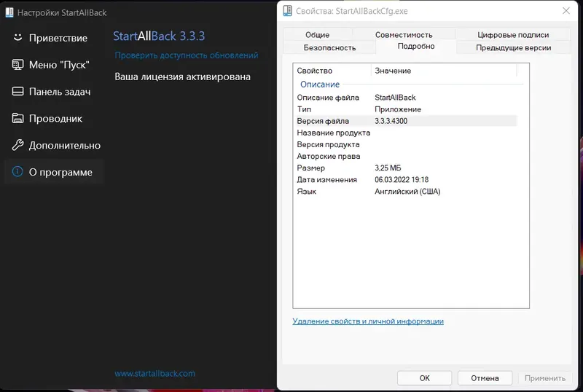Viewport: 583px width, 392px height.
Task: Select the О программе section
Action: point(53,172)
